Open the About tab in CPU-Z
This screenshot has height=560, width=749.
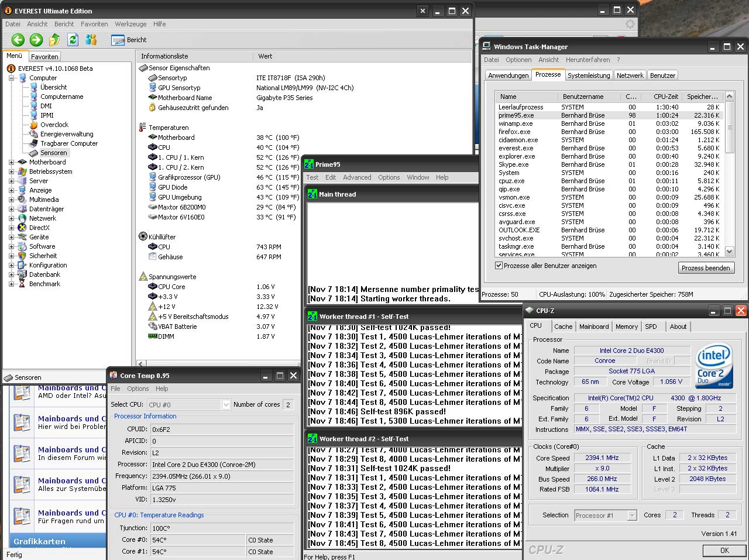[678, 327]
